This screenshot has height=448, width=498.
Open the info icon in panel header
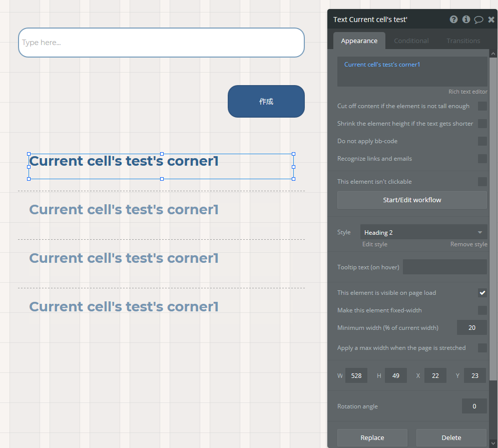466,20
